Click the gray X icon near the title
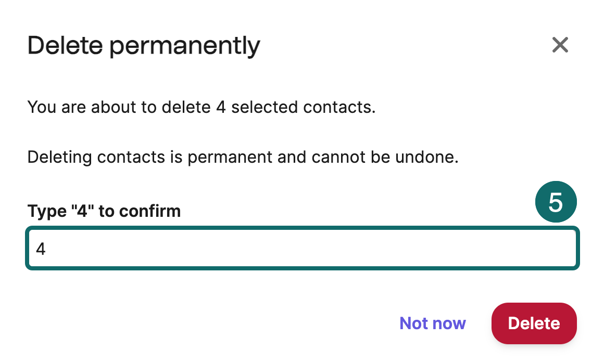The image size is (604, 364). click(x=560, y=45)
